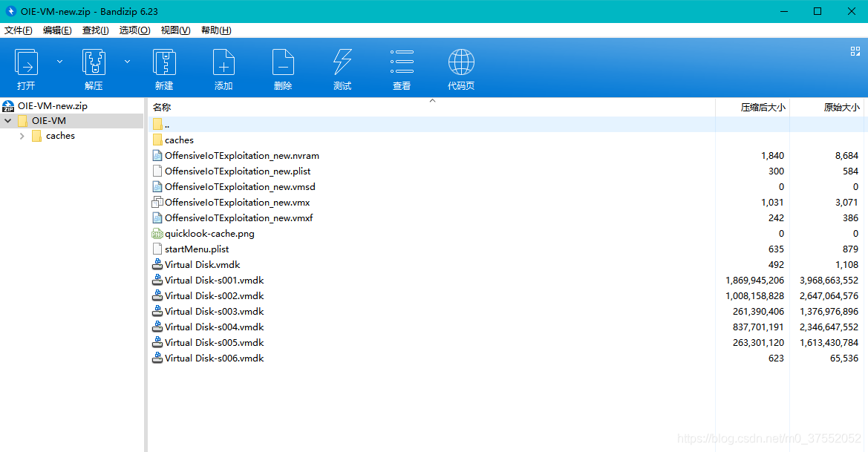Image resolution: width=868 pixels, height=452 pixels.
Task: Open the 视图(V) menu
Action: (x=175, y=30)
